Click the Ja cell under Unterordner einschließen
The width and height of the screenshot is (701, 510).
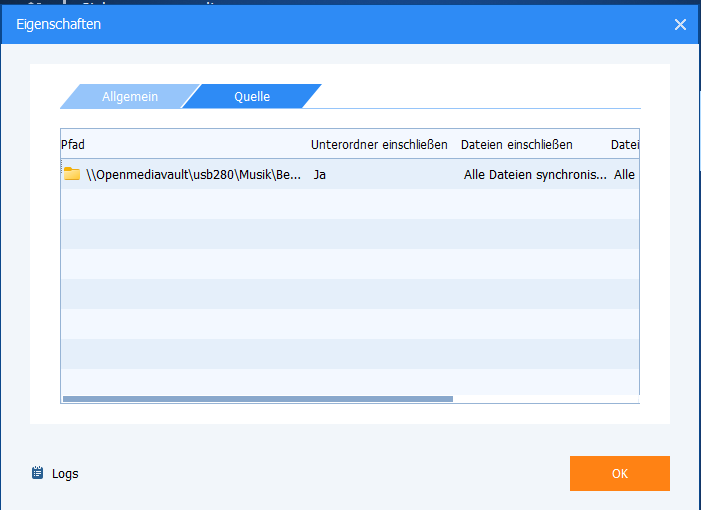[x=320, y=174]
